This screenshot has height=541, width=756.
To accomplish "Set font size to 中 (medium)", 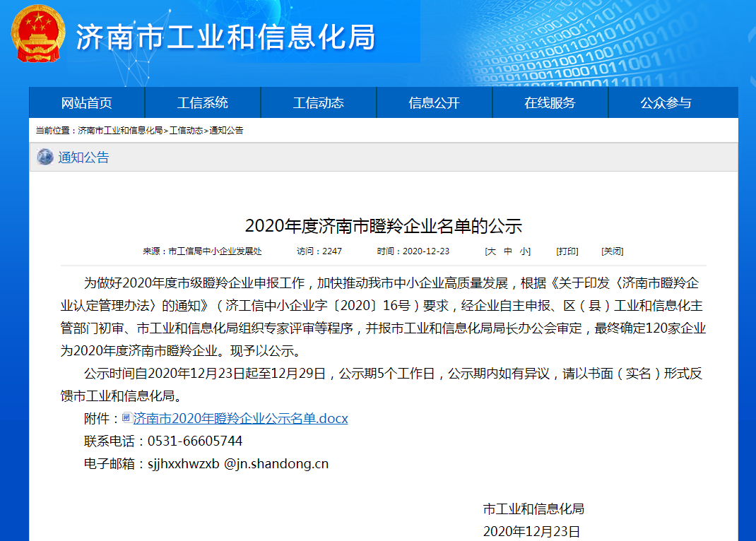I will [508, 251].
